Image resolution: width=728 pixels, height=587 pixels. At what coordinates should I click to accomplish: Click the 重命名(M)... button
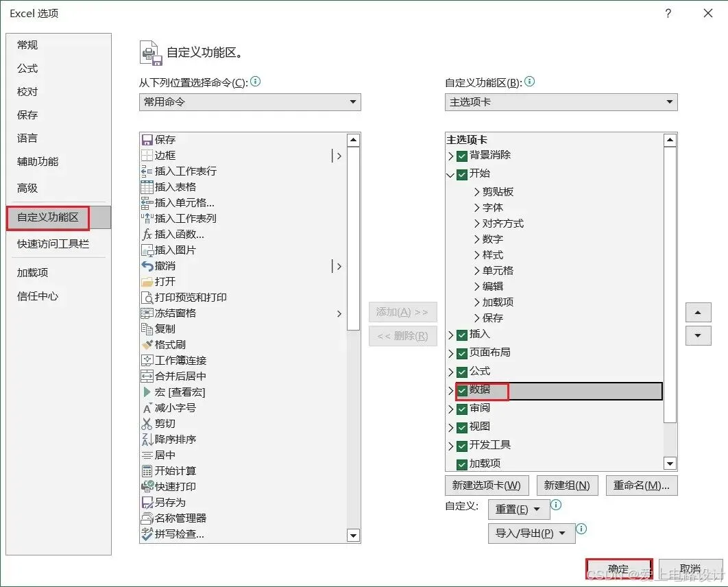click(641, 486)
